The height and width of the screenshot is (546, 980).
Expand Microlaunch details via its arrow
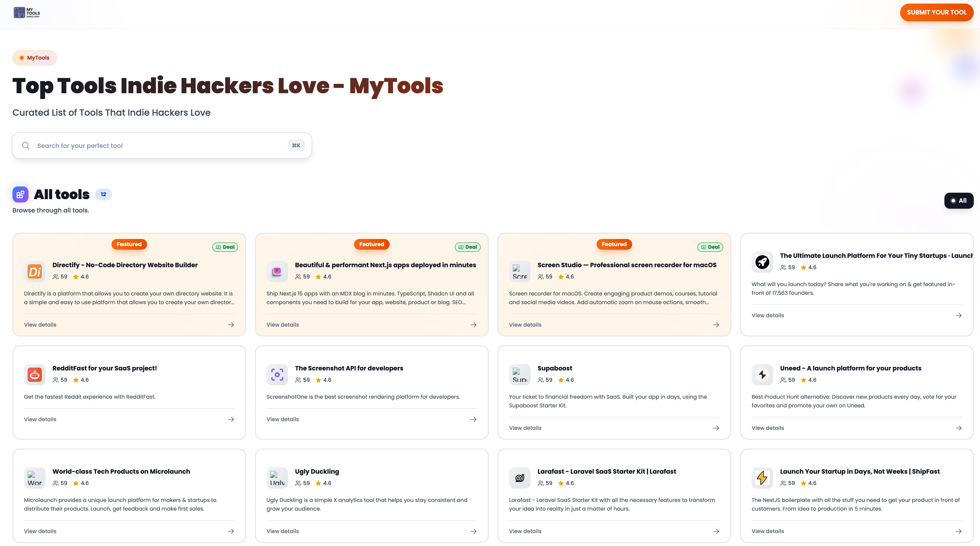[231, 531]
